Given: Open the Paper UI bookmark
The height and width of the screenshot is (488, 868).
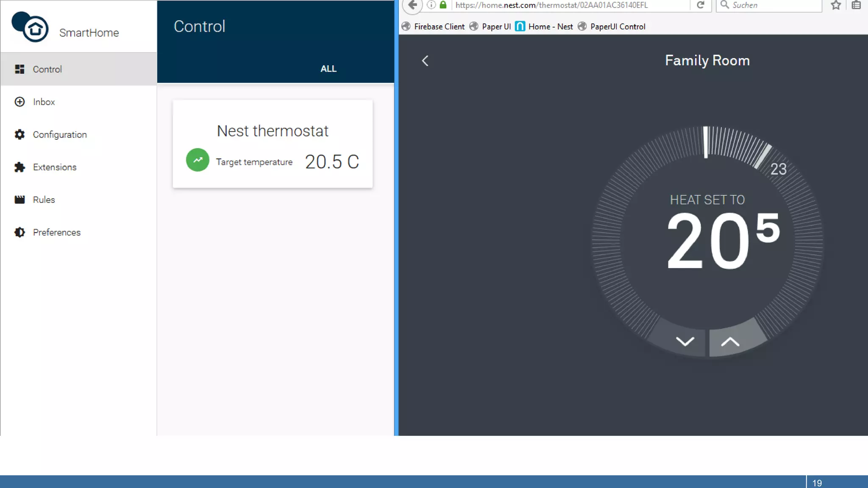Looking at the screenshot, I should point(496,27).
